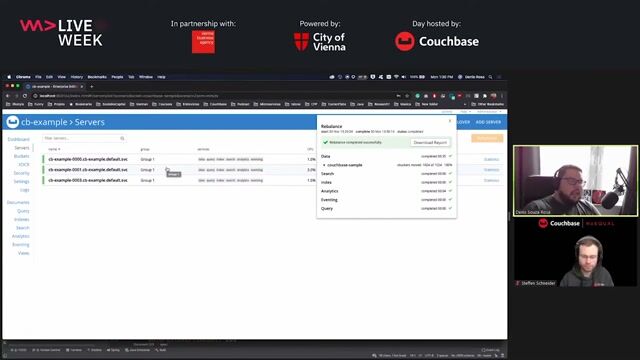Open Indexes in the sidebar
Screen dimensions: 640x360
coord(22,219)
